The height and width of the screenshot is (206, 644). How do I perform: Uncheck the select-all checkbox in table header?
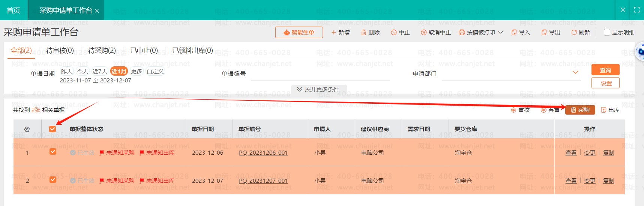pos(53,129)
